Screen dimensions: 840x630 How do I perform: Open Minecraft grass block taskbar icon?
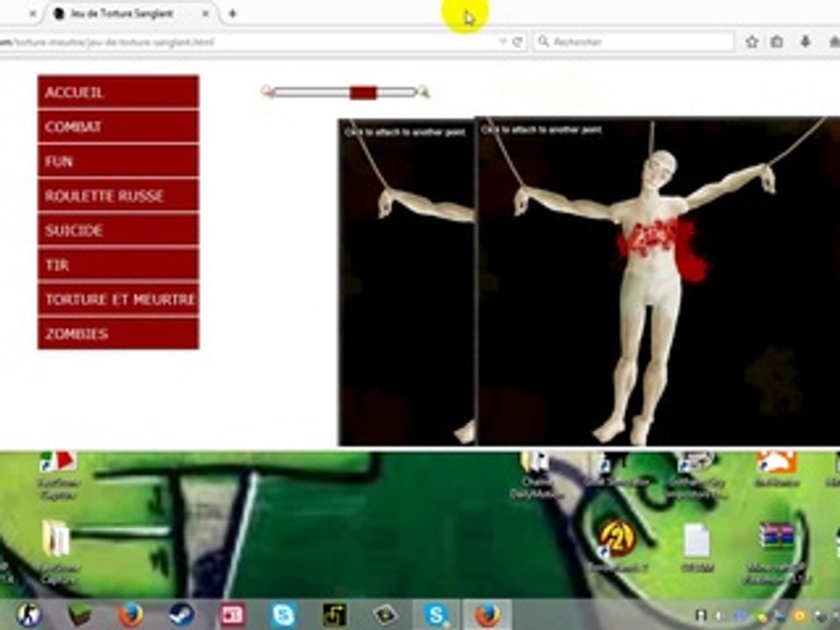pos(80,614)
